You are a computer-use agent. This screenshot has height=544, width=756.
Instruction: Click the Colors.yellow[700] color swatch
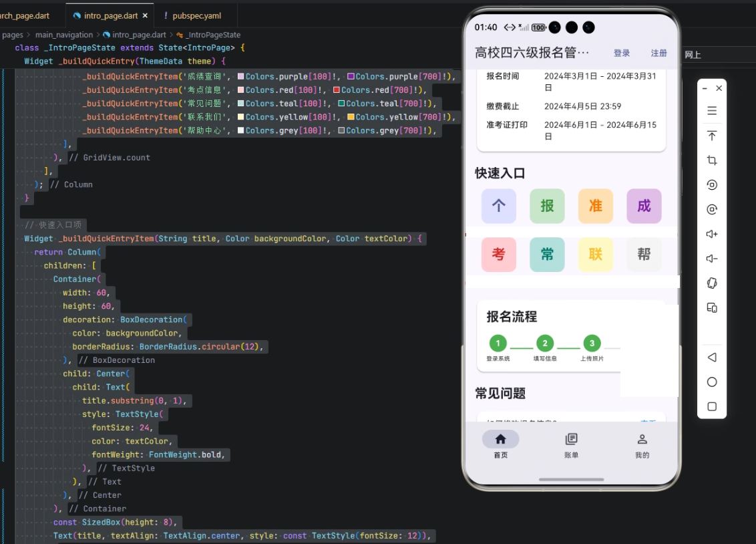(x=351, y=117)
